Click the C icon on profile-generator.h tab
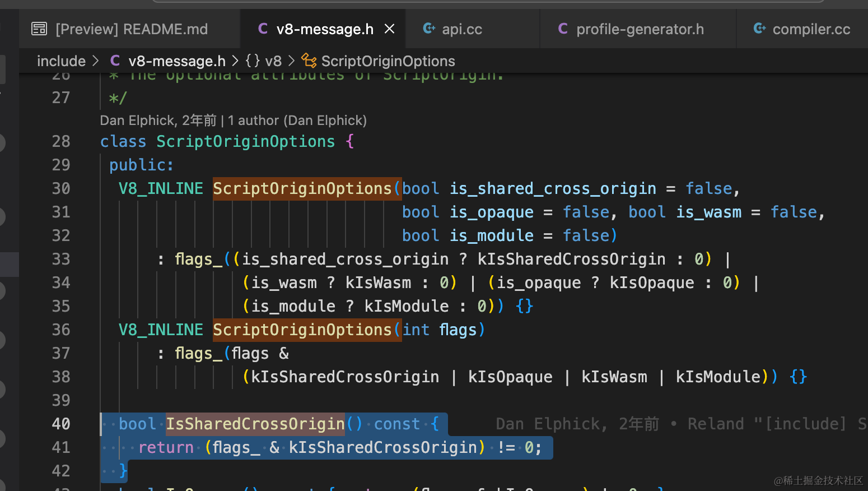 pos(563,29)
